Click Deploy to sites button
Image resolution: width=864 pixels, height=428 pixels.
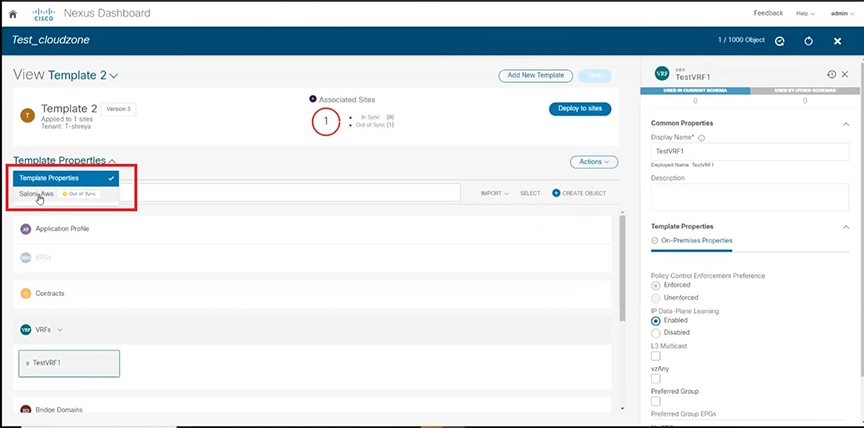click(580, 109)
